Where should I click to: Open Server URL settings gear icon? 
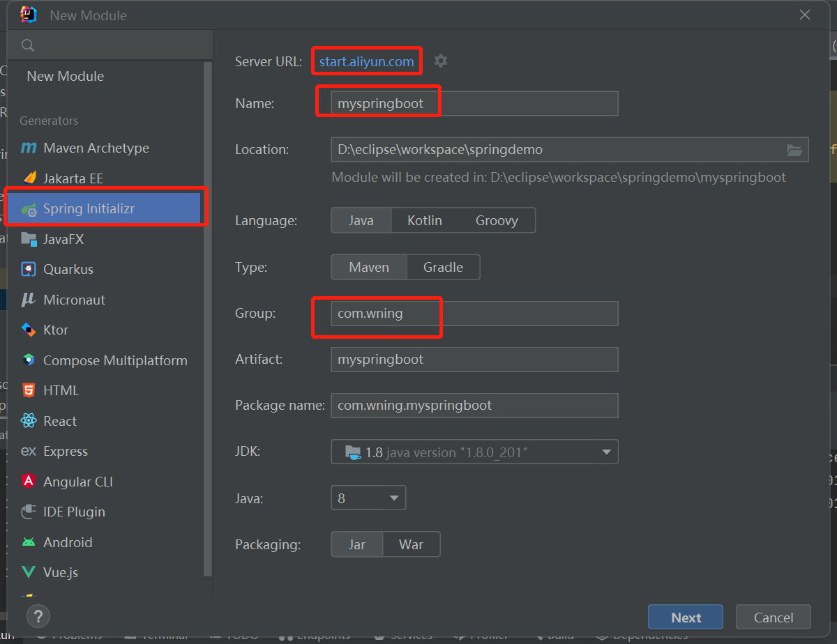coord(441,61)
